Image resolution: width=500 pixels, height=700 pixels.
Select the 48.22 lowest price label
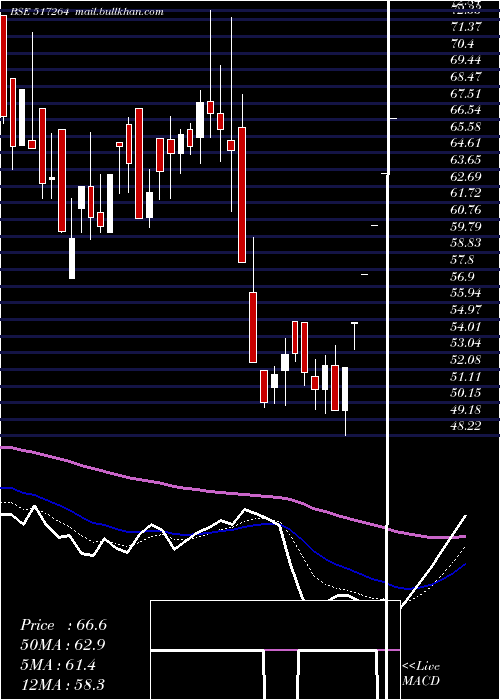click(466, 426)
